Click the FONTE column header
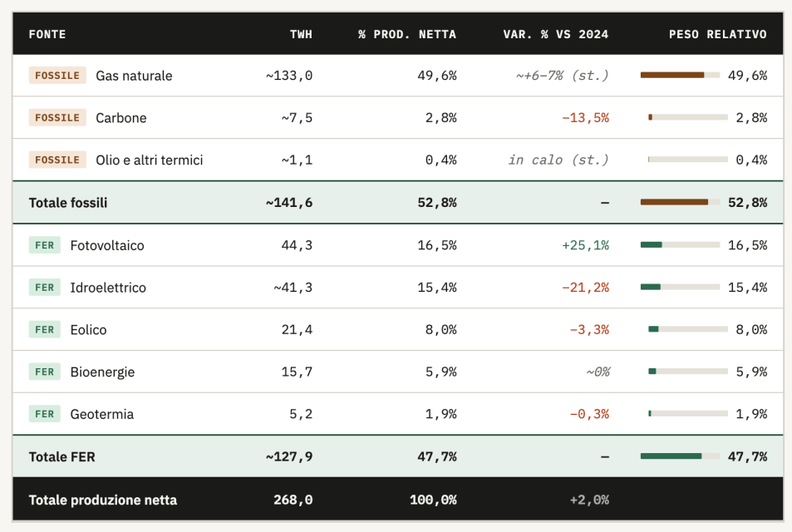This screenshot has width=792, height=532. click(47, 34)
